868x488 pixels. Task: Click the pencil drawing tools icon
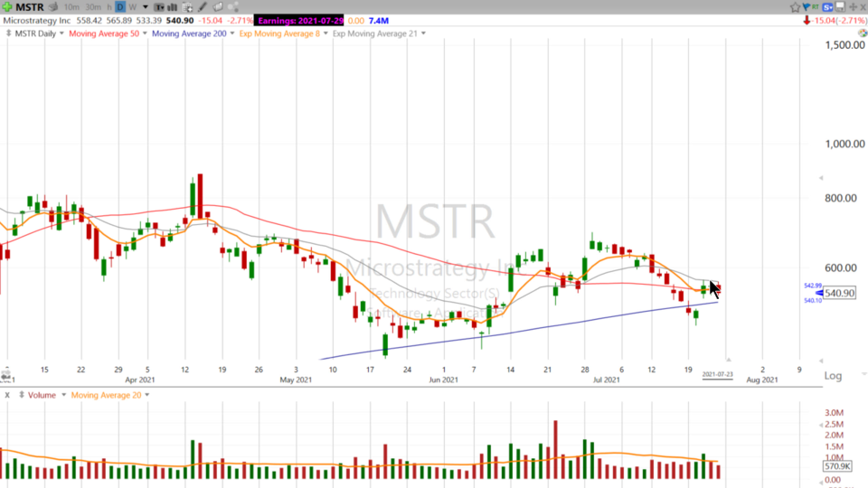203,7
